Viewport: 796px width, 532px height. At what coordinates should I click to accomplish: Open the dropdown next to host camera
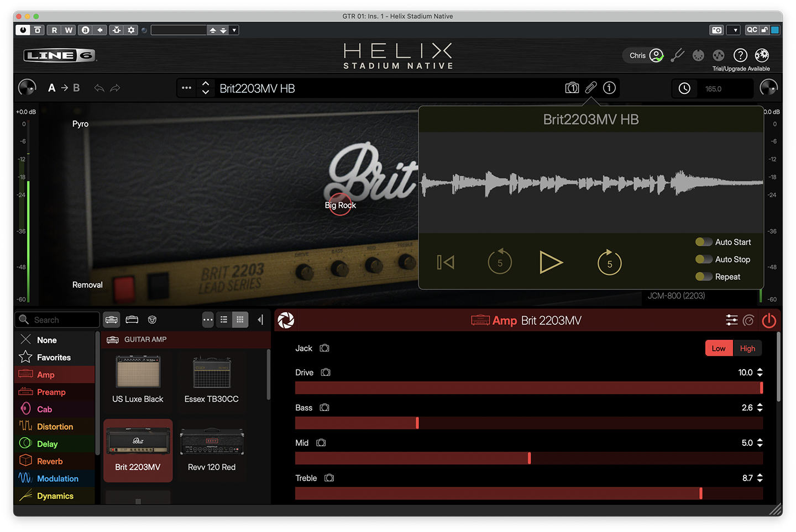(x=734, y=30)
